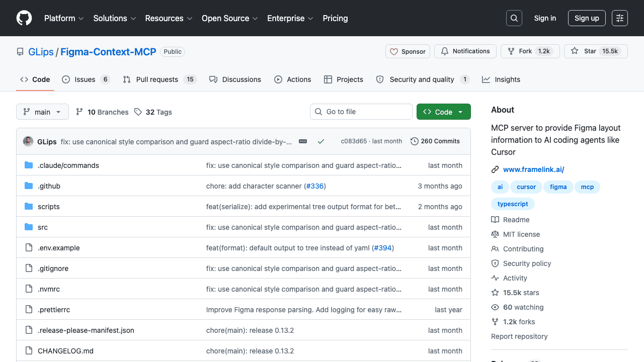Click the Sign up button
This screenshot has width=644, height=362.
587,18
